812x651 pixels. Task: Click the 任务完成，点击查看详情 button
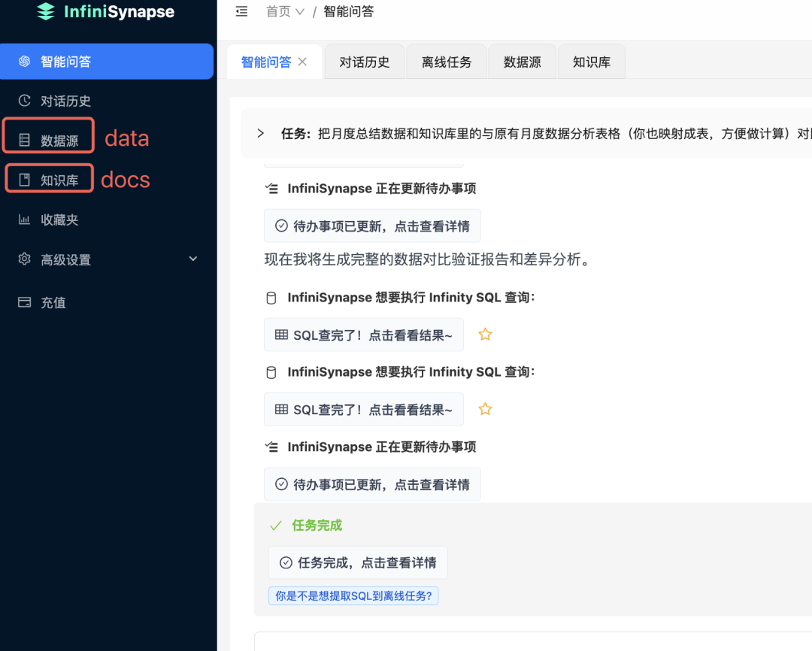[x=358, y=562]
